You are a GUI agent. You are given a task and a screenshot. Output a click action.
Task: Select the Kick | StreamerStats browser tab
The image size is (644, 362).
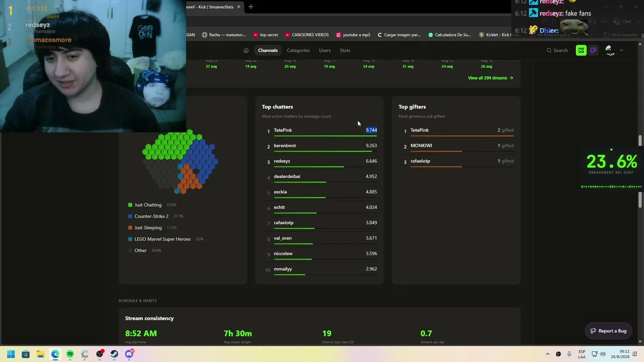pyautogui.click(x=214, y=7)
